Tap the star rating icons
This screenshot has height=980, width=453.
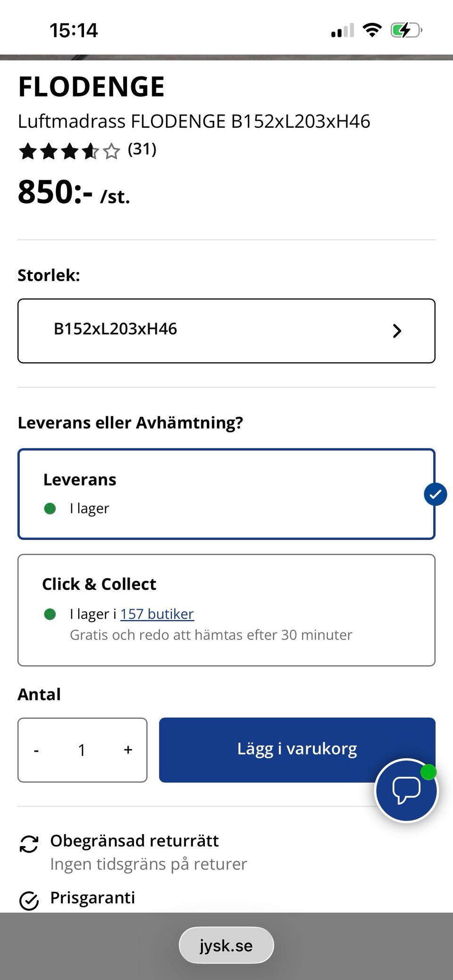point(69,152)
